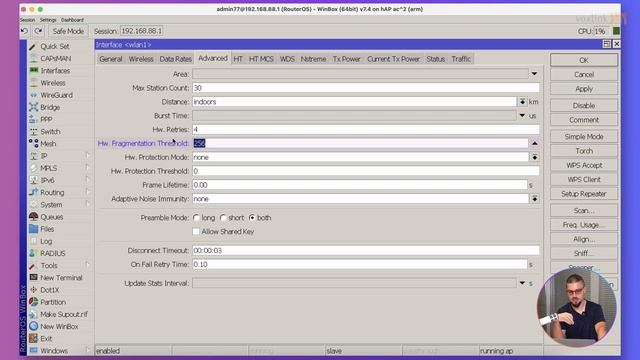Image resolution: width=640 pixels, height=360 pixels.
Task: Open the Mesh menu
Action: click(x=48, y=144)
